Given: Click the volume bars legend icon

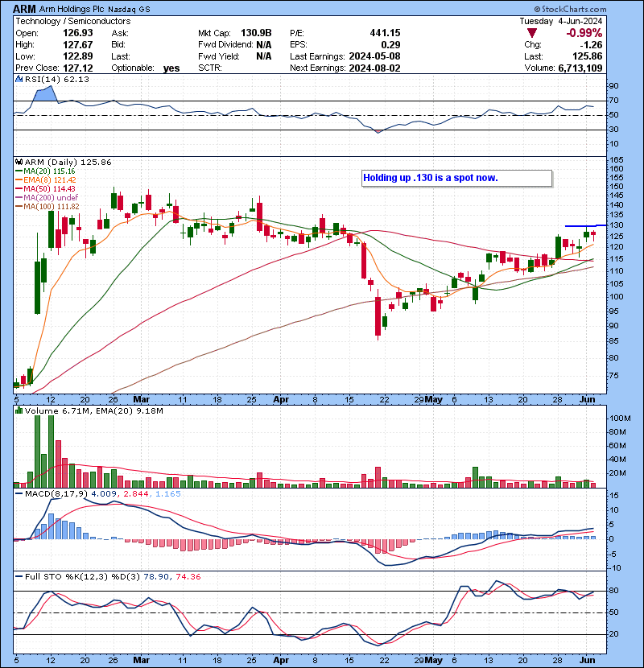Looking at the screenshot, I should click(19, 410).
